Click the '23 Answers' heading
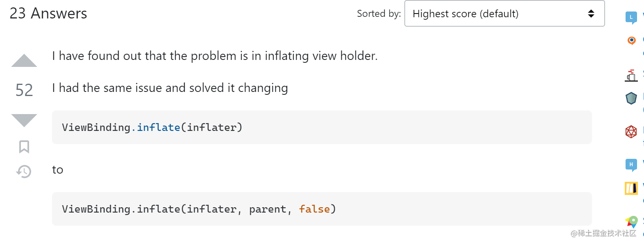This screenshot has height=245, width=644. [48, 13]
